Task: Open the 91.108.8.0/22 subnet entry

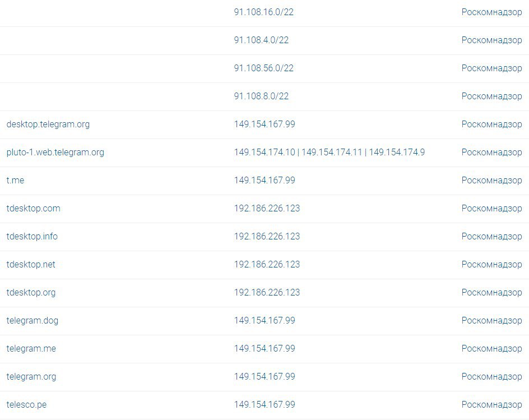Action: pyautogui.click(x=261, y=96)
